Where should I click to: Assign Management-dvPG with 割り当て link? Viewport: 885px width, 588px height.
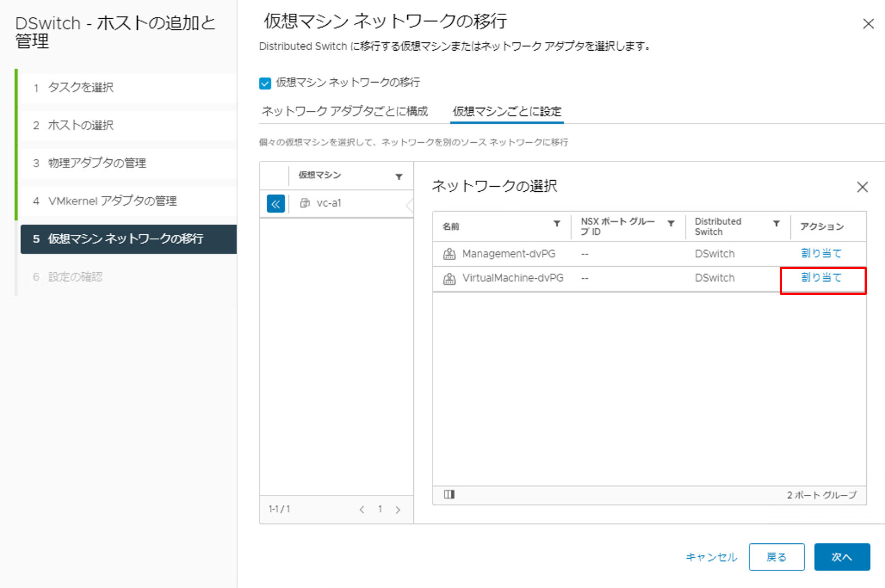coord(821,253)
